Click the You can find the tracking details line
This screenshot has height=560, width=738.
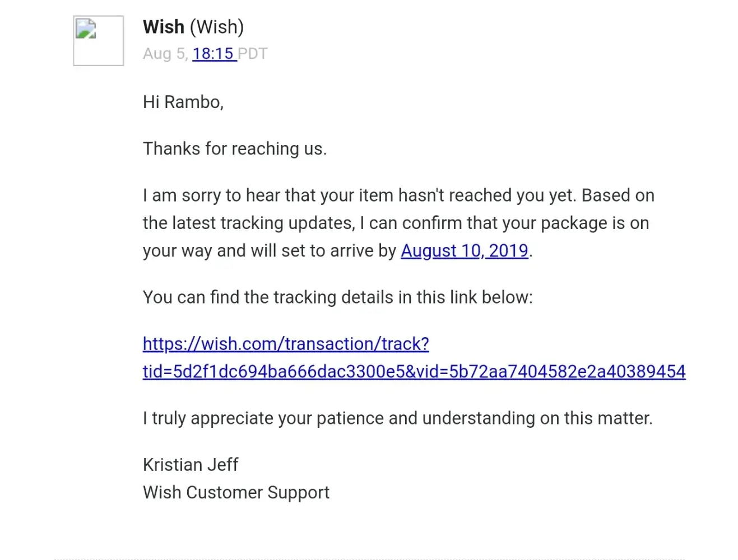pyautogui.click(x=337, y=297)
